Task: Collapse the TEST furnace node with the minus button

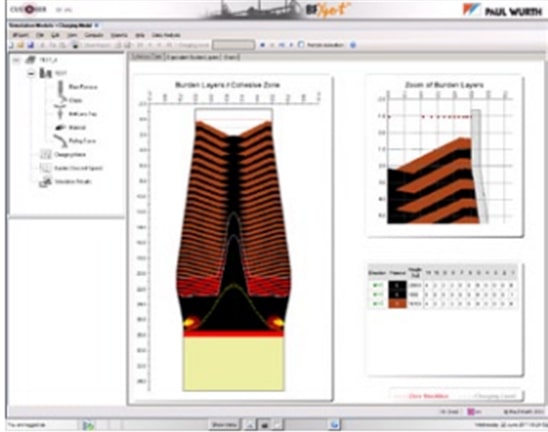Action: tap(31, 73)
